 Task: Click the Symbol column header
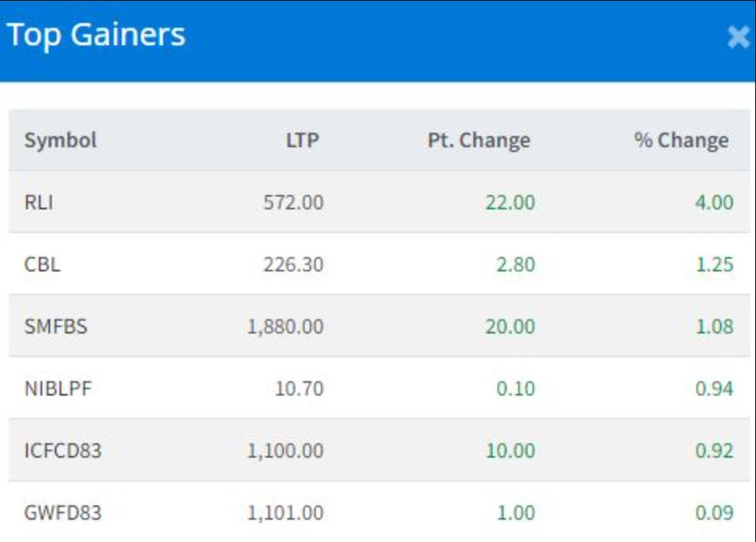60,141
